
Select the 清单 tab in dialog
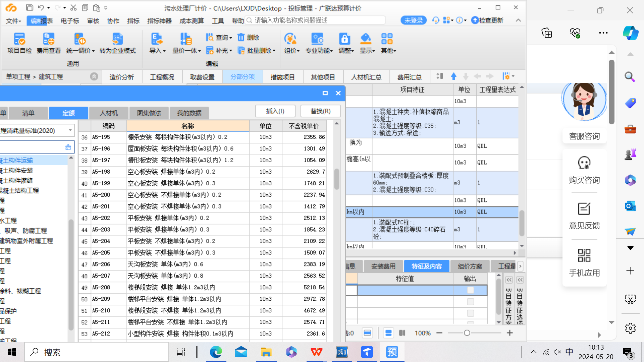(28, 113)
